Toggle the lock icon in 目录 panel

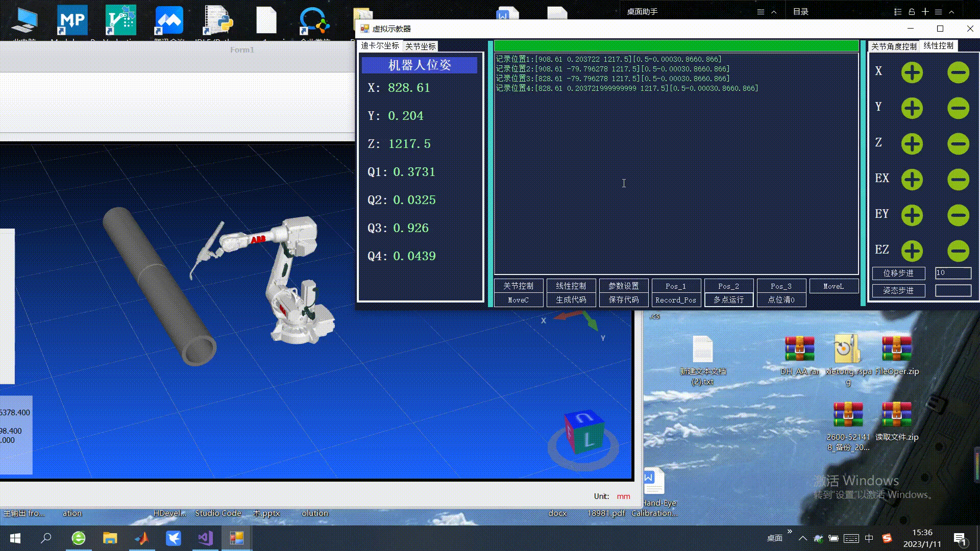coord(912,12)
